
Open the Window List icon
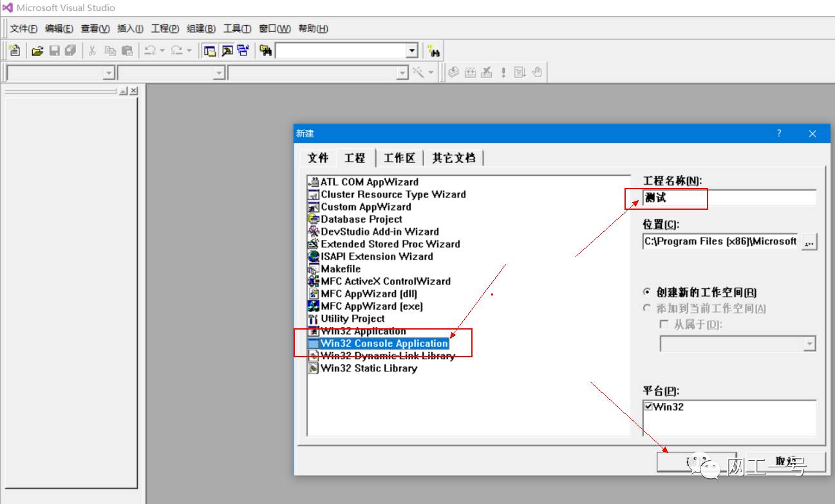click(x=243, y=51)
